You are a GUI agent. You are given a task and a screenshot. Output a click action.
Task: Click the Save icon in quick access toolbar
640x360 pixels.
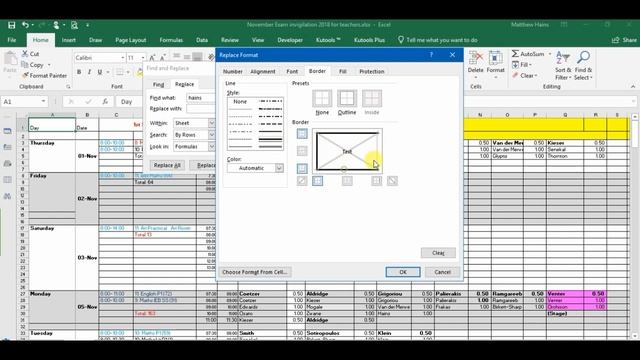[11, 25]
